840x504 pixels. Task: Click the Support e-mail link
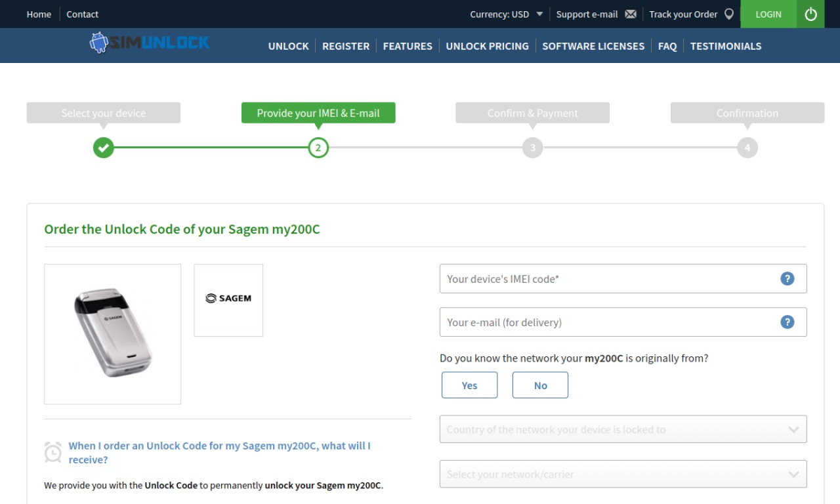click(x=587, y=14)
